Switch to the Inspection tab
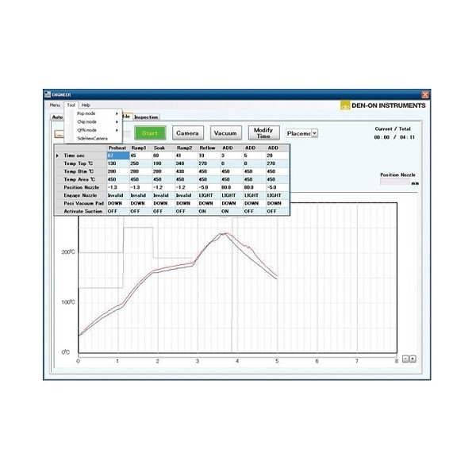476x476 pixels. [146, 117]
